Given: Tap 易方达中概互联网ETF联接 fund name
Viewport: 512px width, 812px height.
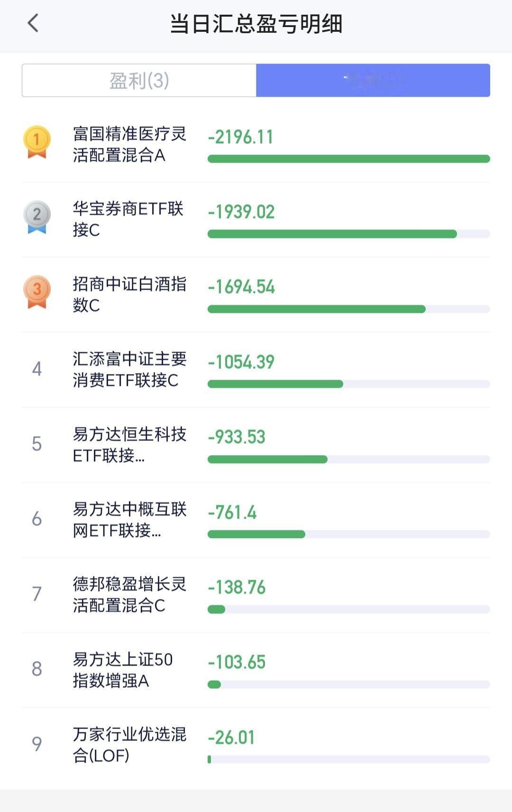Looking at the screenshot, I should point(129,520).
